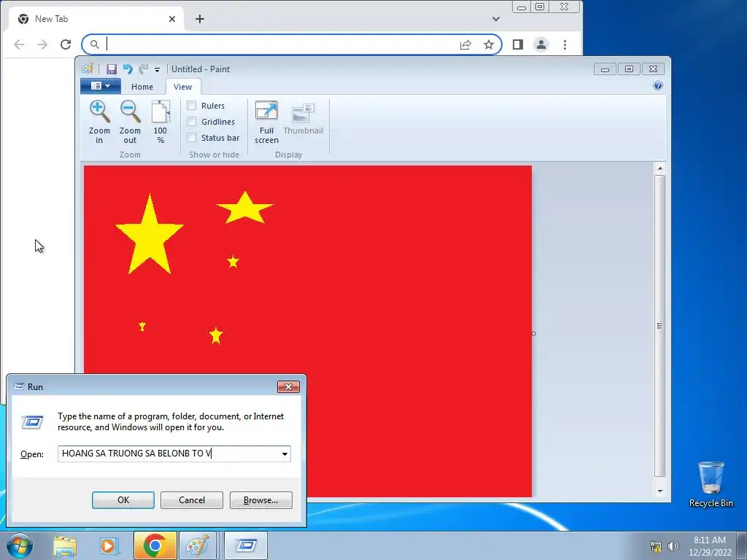Viewport: 747px width, 560px height.
Task: Click the Paint app icon in title bar
Action: (x=88, y=69)
